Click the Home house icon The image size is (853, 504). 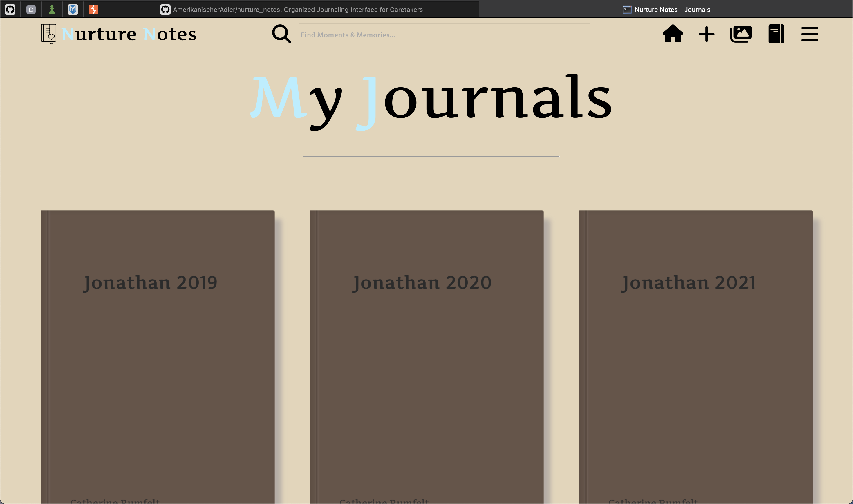click(x=673, y=34)
